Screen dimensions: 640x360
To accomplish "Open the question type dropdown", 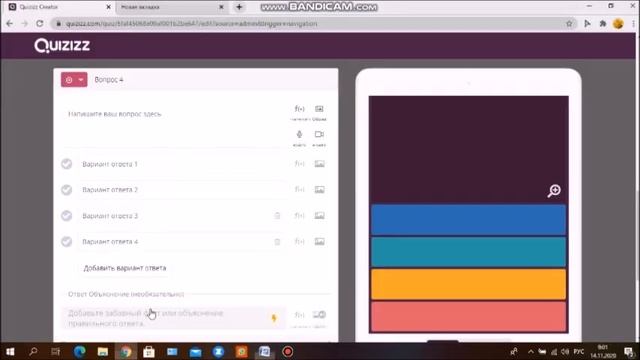I will 74,80.
